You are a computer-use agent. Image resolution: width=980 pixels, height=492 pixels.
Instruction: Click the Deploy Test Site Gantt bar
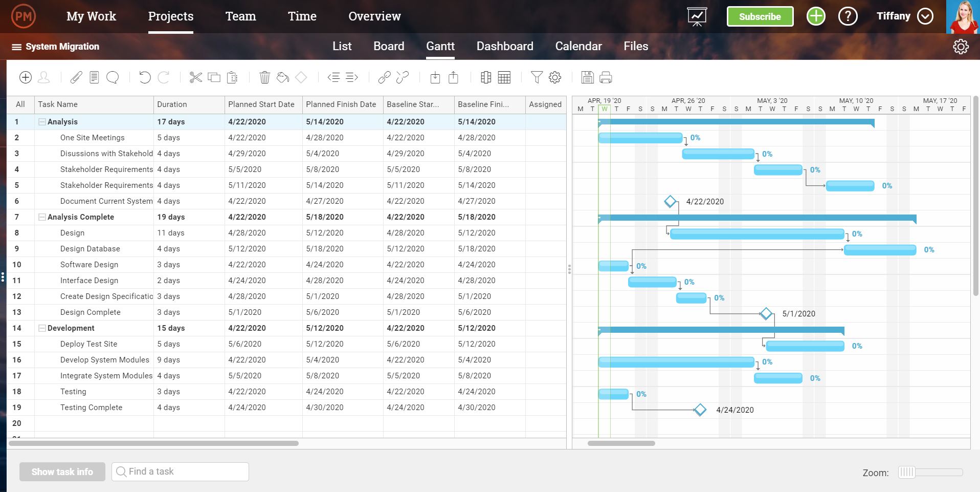pos(805,346)
